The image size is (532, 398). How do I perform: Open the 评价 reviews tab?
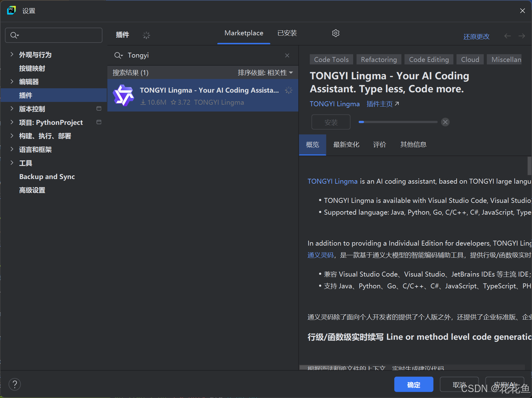click(x=380, y=145)
